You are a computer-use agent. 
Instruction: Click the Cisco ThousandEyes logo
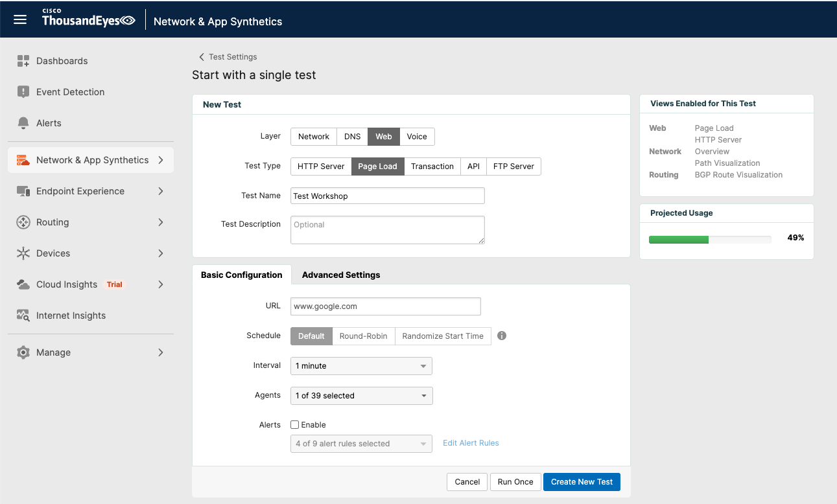[x=89, y=19]
